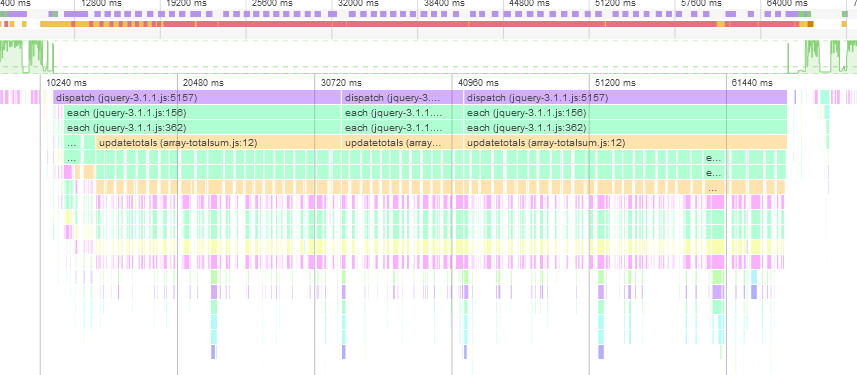Select the middle each (jquery-3.1.1.... bar under dispatch

click(402, 113)
